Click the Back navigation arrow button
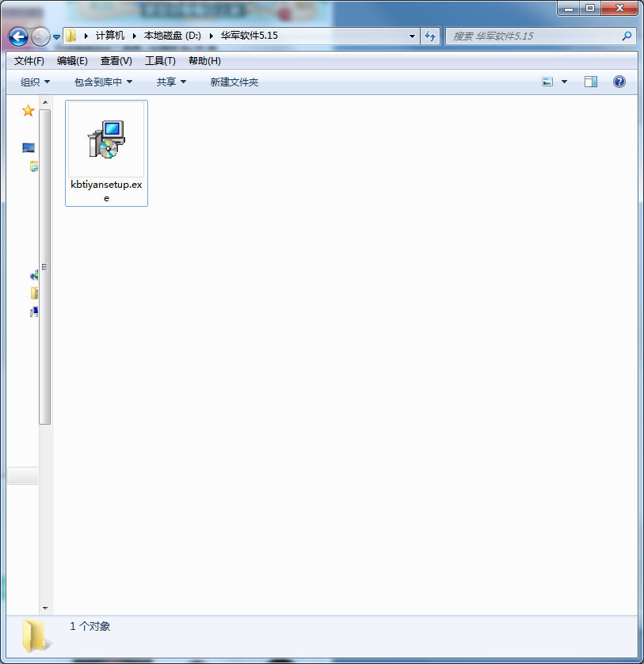 coord(18,36)
